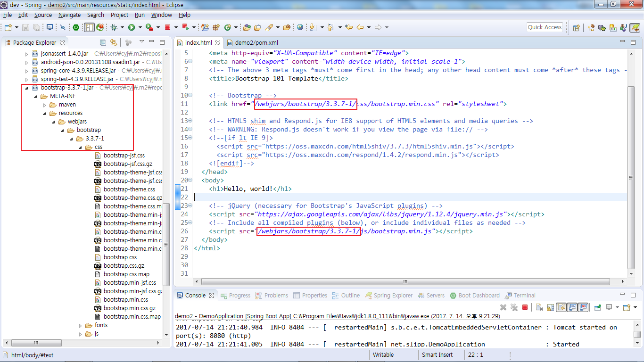The width and height of the screenshot is (644, 362).
Task: Switch to the demo2/pom.xml editor tab
Action: [x=252, y=42]
